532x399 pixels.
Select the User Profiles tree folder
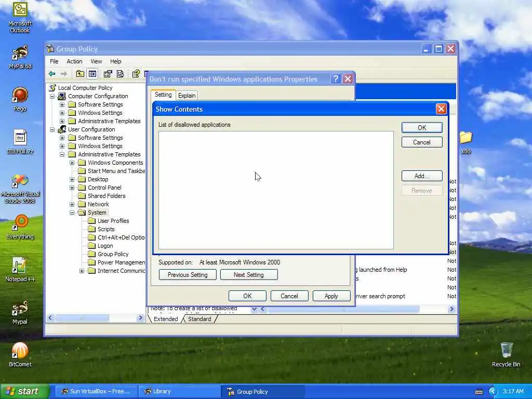109,221
